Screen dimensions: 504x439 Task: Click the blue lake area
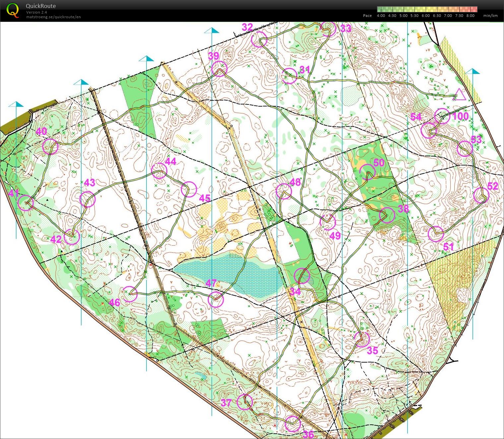[229, 272]
